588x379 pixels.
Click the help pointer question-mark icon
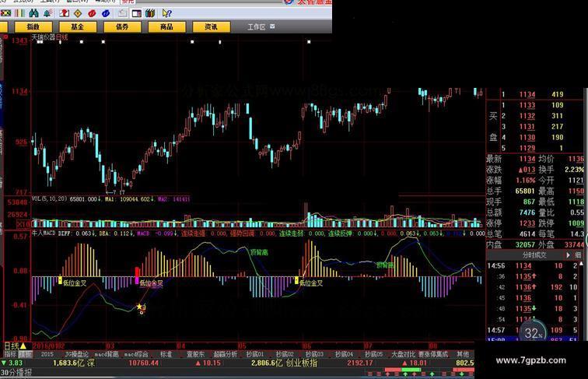pyautogui.click(x=167, y=13)
